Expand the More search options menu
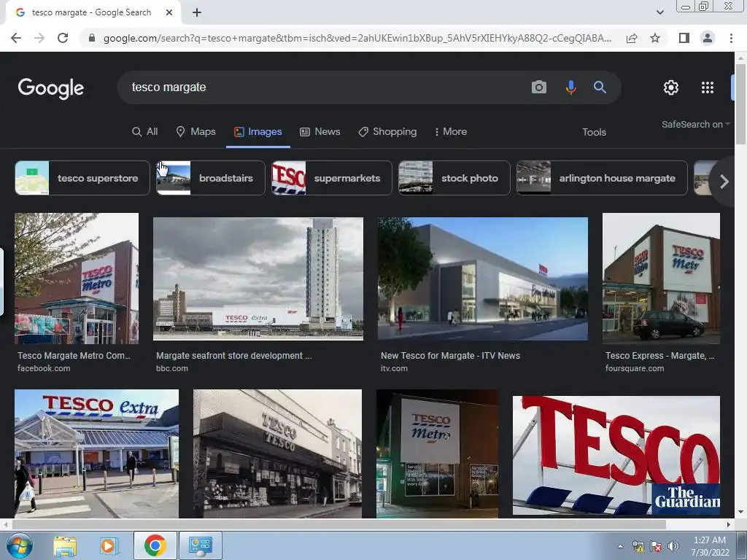Viewport: 747px width, 560px height. [450, 132]
